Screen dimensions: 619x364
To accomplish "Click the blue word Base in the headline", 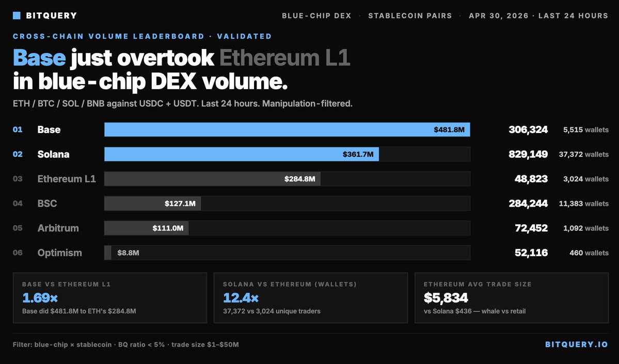I will 39,58.
